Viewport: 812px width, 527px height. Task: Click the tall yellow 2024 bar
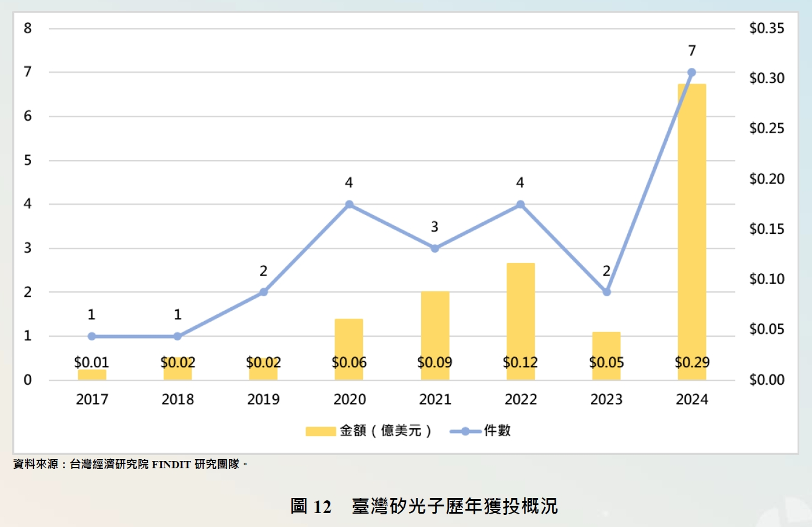(691, 230)
